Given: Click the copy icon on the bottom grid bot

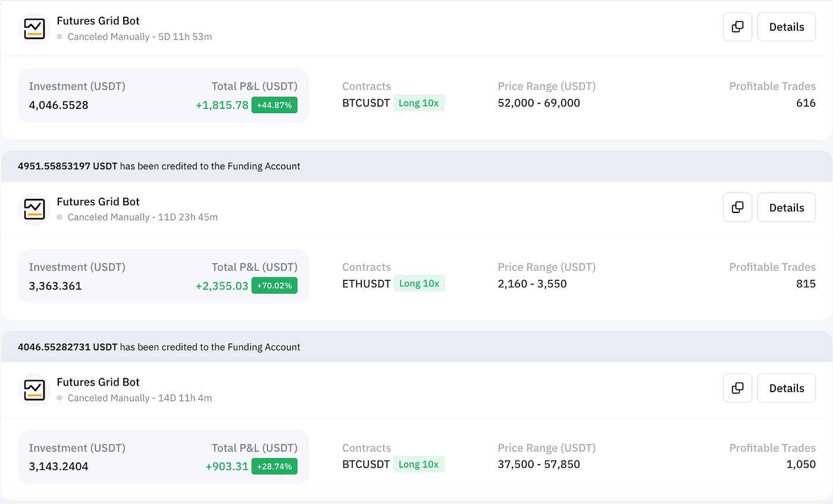Looking at the screenshot, I should click(x=737, y=387).
